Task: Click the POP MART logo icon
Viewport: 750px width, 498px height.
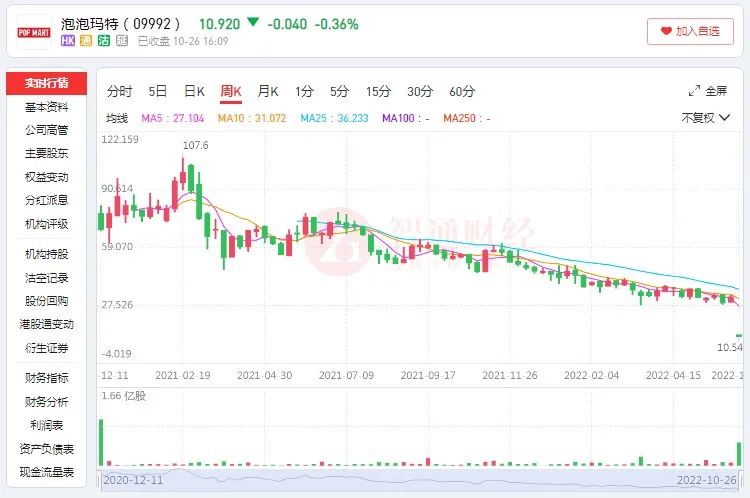Action: click(33, 32)
